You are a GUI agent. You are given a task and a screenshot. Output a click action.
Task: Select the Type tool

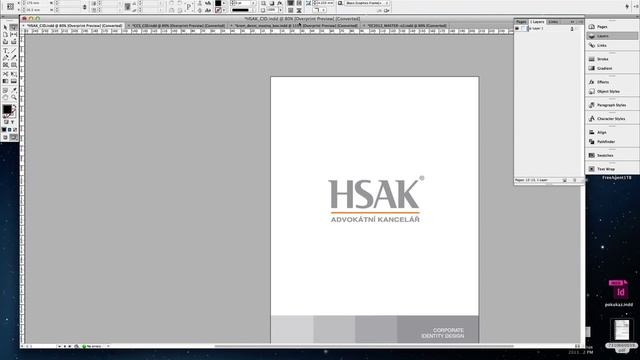point(5,50)
